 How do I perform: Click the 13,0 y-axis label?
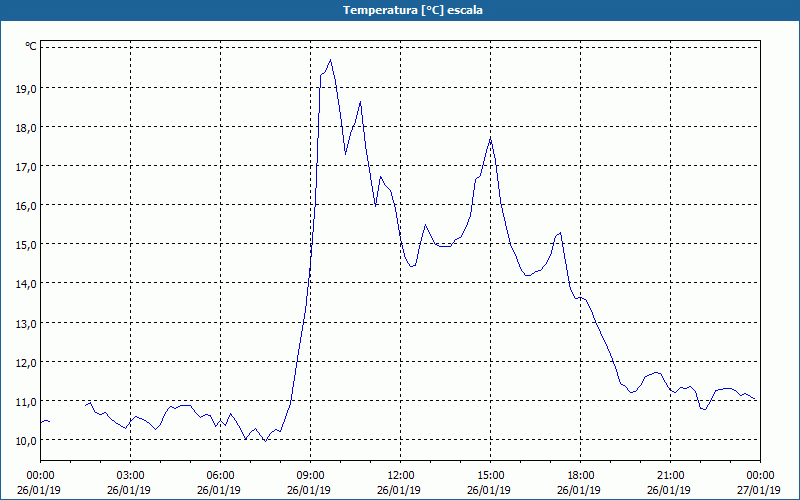point(27,323)
